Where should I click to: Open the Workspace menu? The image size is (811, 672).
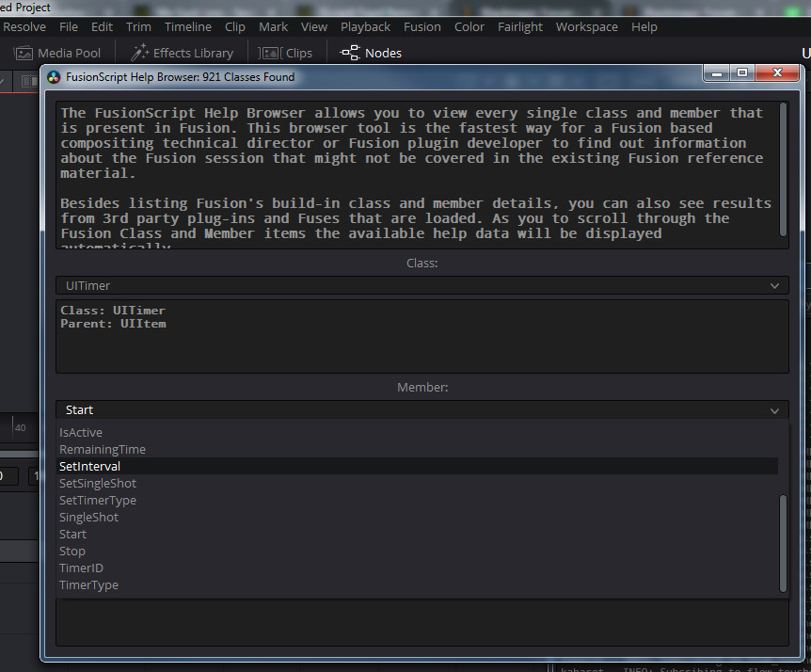tap(586, 27)
